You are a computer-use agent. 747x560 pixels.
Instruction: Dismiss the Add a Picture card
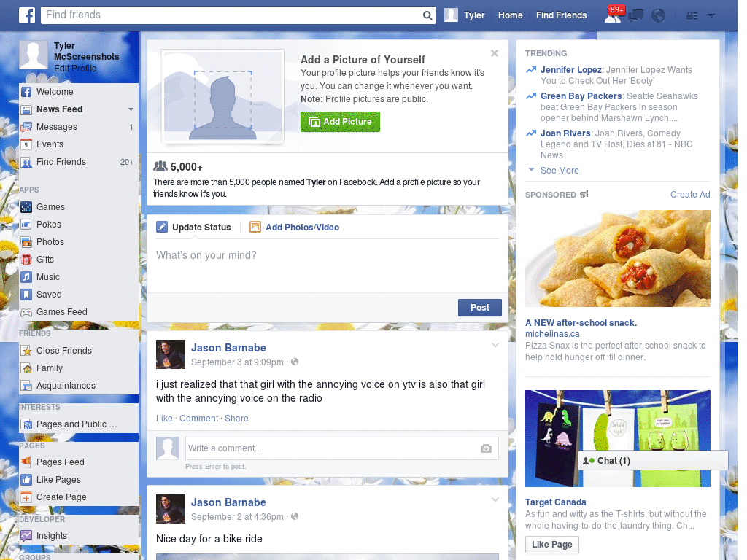[495, 53]
